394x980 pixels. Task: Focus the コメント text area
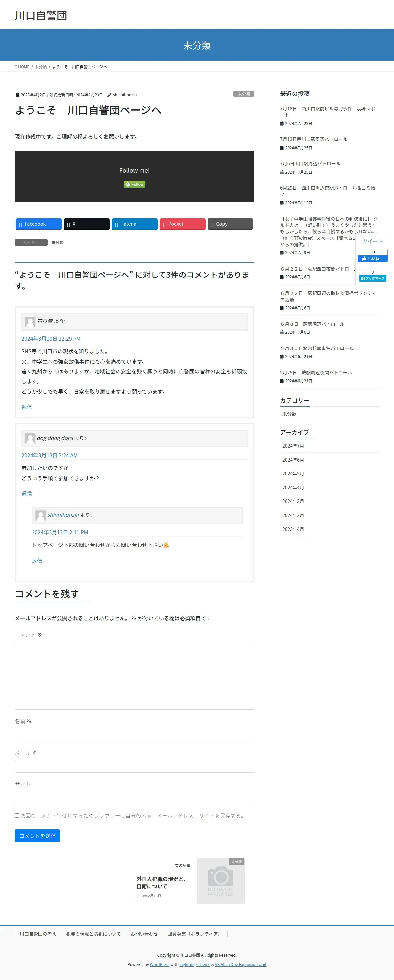click(x=135, y=676)
